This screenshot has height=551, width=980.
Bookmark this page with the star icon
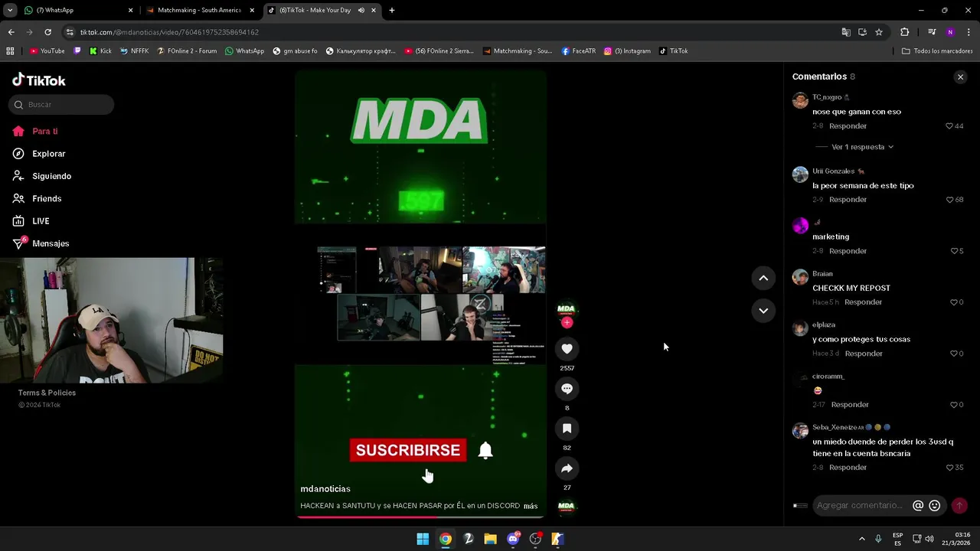(x=878, y=32)
